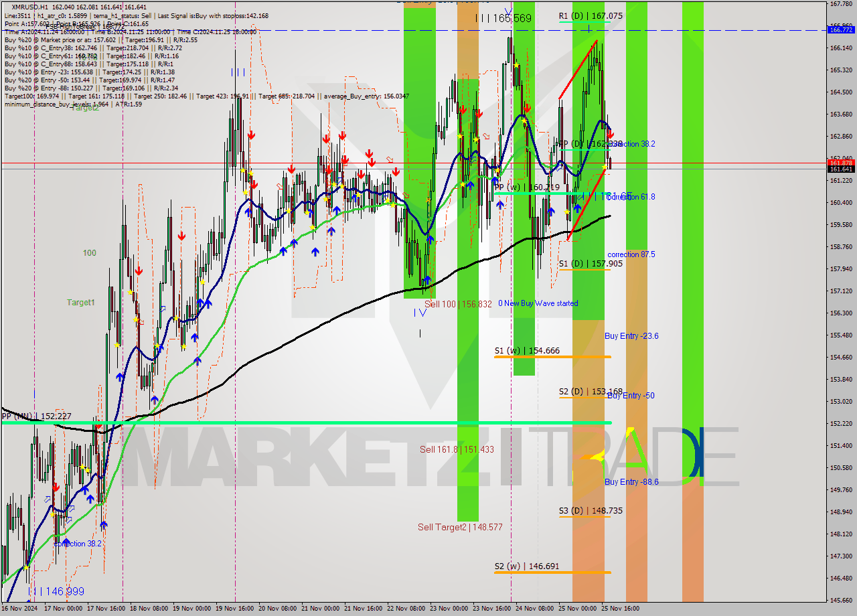Screen dimensions: 857x616
Task: Click the 'Buy %20 @ Entry -88: 150.227' line
Action: (91, 88)
